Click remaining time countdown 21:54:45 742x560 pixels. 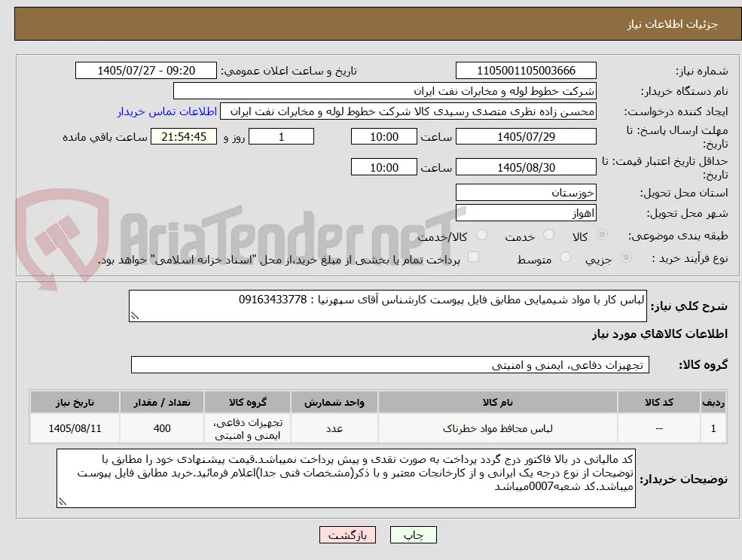[x=184, y=137]
